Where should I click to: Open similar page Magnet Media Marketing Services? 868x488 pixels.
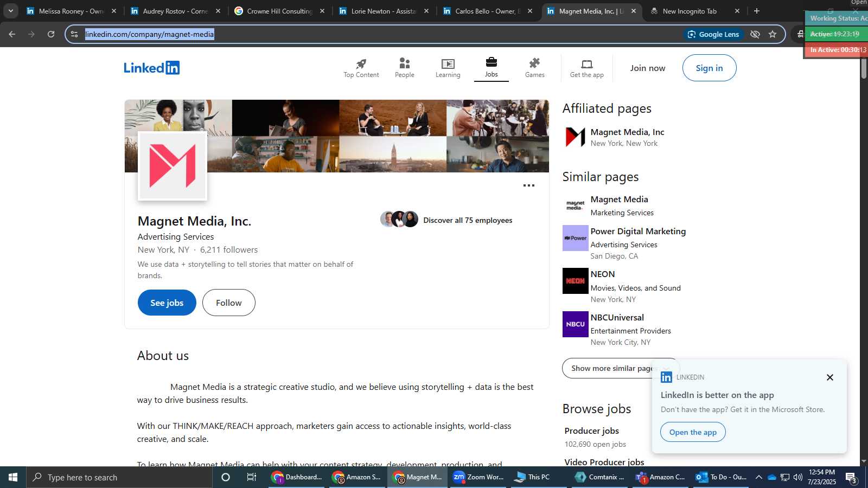click(x=619, y=200)
